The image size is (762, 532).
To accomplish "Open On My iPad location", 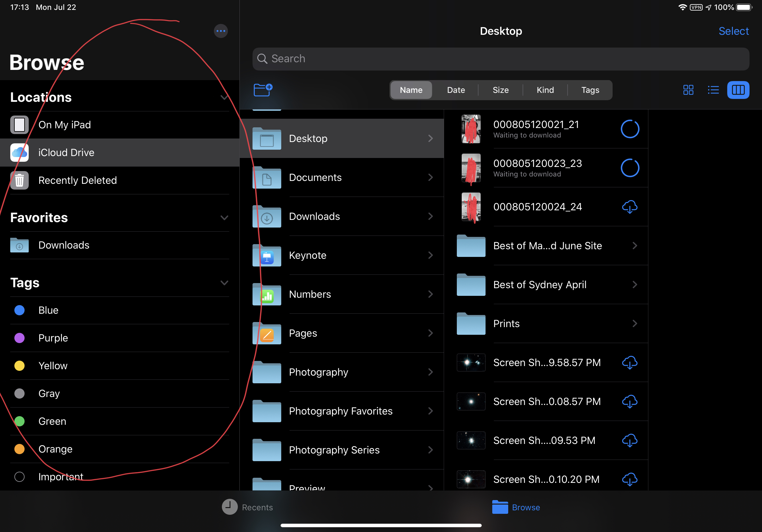I will pyautogui.click(x=119, y=125).
